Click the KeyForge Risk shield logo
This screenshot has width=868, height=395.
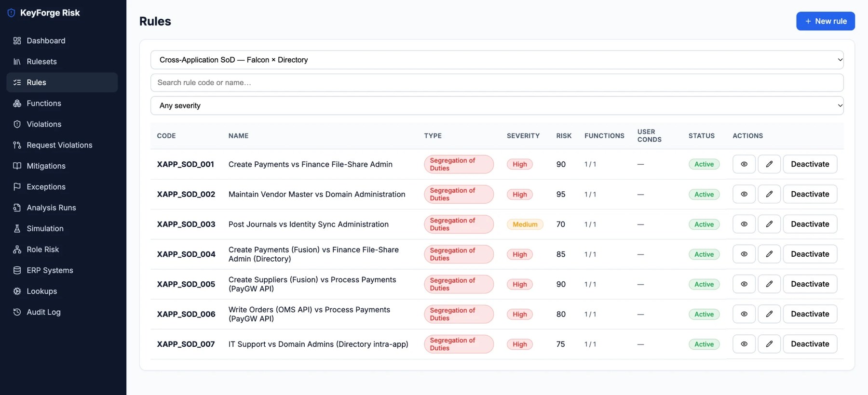click(x=12, y=13)
